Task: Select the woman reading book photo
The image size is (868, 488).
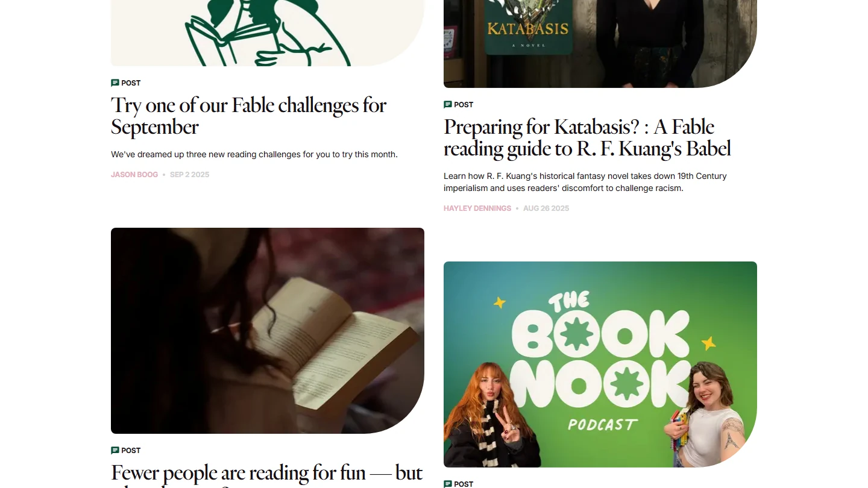Action: point(268,331)
